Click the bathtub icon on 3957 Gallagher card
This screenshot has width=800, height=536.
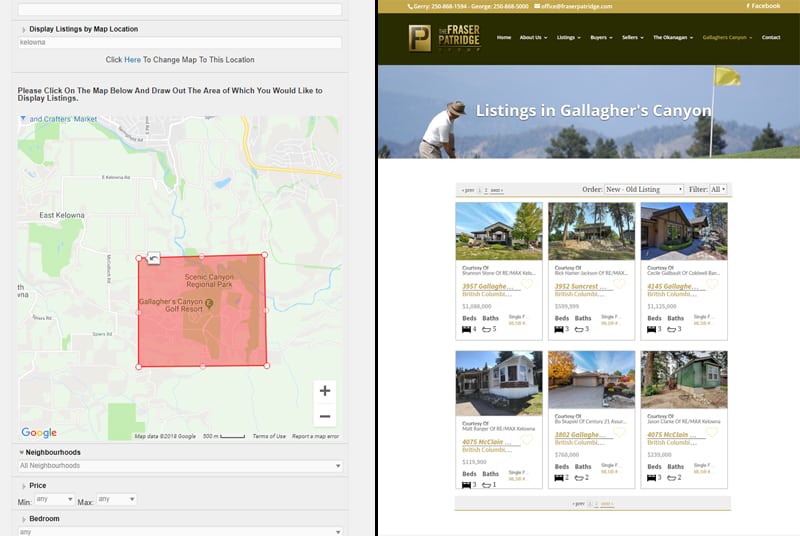tap(487, 329)
